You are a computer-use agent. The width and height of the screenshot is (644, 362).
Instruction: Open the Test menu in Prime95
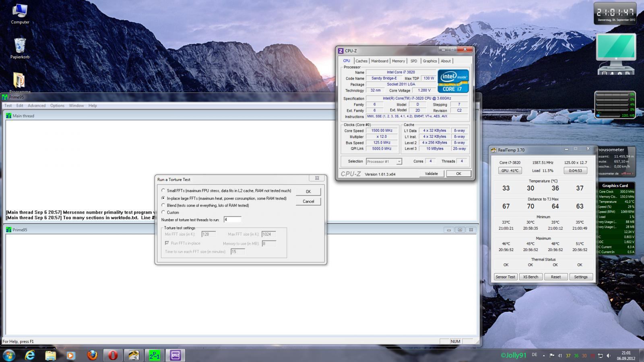point(8,105)
